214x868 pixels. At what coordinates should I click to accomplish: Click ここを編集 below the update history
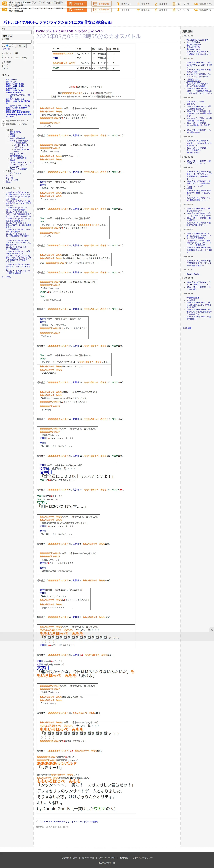coord(187,328)
